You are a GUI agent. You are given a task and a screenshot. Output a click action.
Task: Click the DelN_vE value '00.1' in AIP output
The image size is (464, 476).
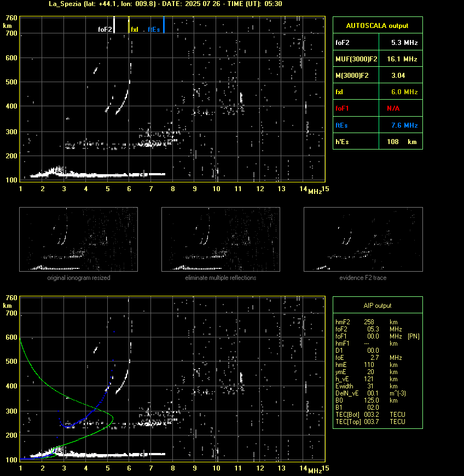pos(373,393)
